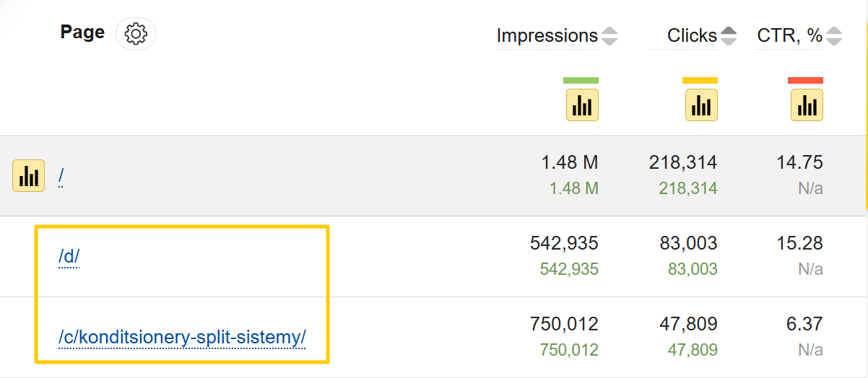The image size is (868, 378).
Task: Show chart for root page row
Action: pos(29,175)
